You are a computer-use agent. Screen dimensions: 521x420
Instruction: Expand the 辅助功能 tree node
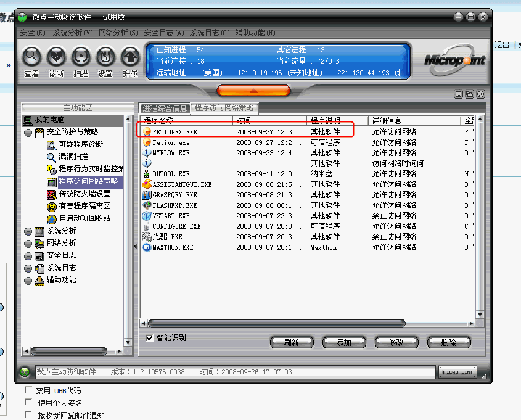coord(28,281)
